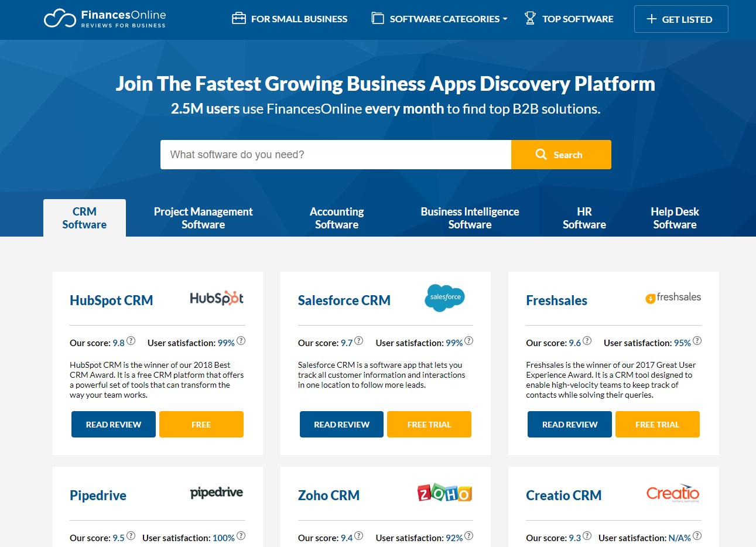Viewport: 756px width, 547px height.
Task: Click help icon next to HubSpot satisfaction 99%
Action: click(x=241, y=341)
